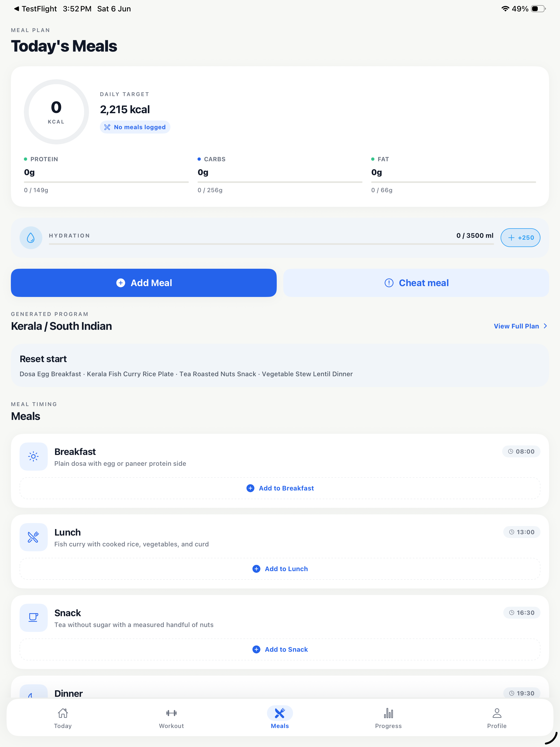Tap the 0 KCAL calorie ring
Image resolution: width=560 pixels, height=747 pixels.
coord(56,112)
